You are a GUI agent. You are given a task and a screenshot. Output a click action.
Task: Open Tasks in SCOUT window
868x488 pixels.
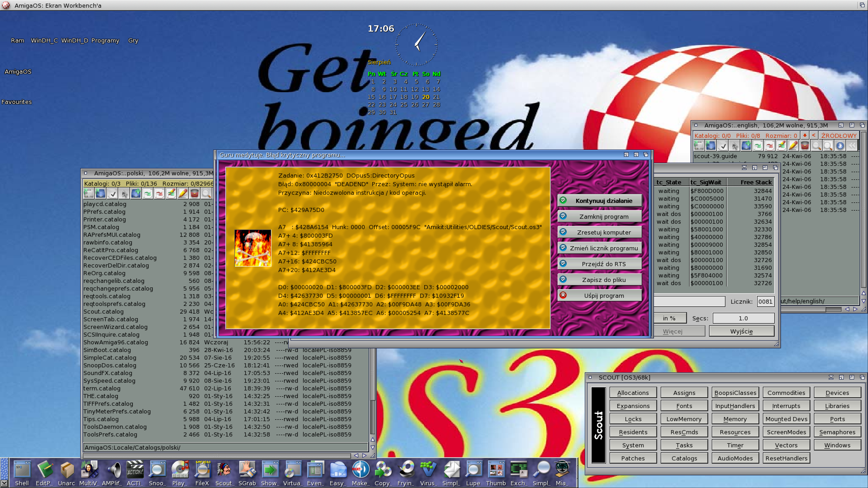pyautogui.click(x=684, y=445)
